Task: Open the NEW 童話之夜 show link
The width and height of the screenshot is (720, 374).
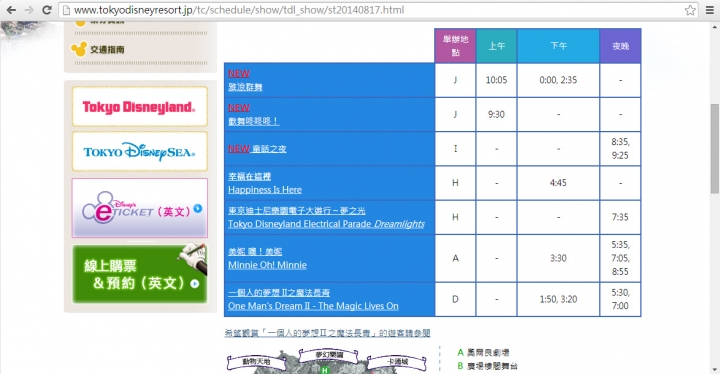Action: (257, 148)
